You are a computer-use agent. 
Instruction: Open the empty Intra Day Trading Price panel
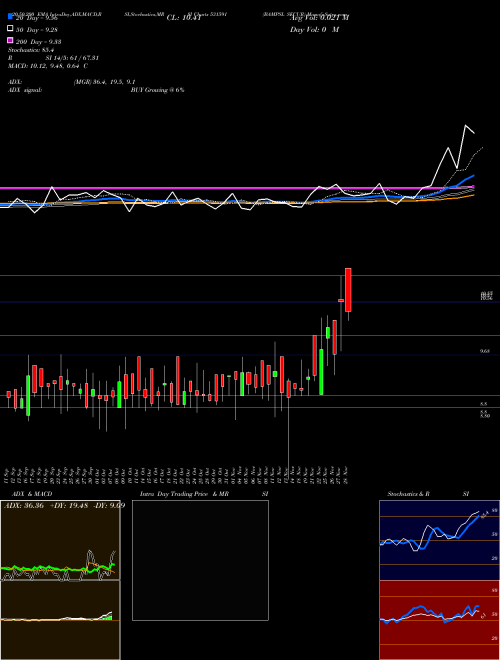200,560
